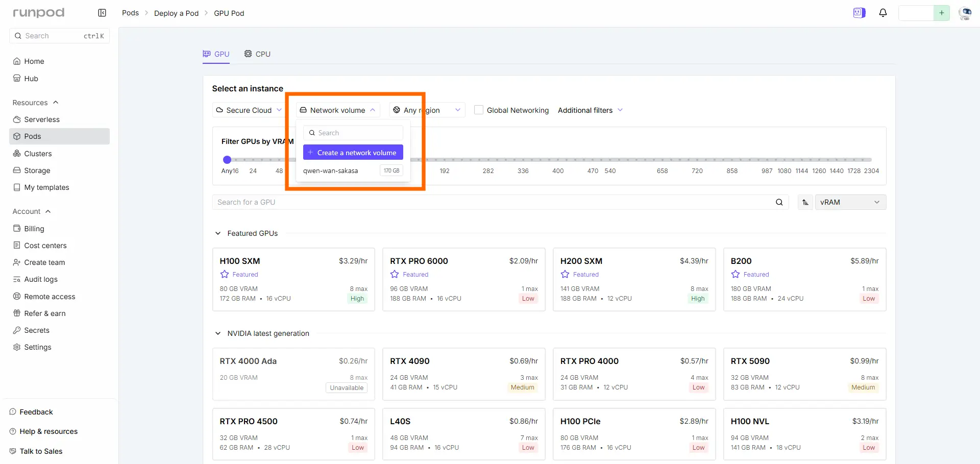Click GPU Pod breadcrumb
Image resolution: width=980 pixels, height=464 pixels.
pyautogui.click(x=229, y=13)
